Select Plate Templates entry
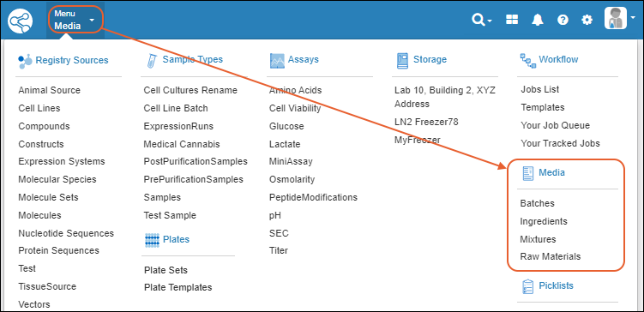This screenshot has height=312, width=644. (178, 287)
